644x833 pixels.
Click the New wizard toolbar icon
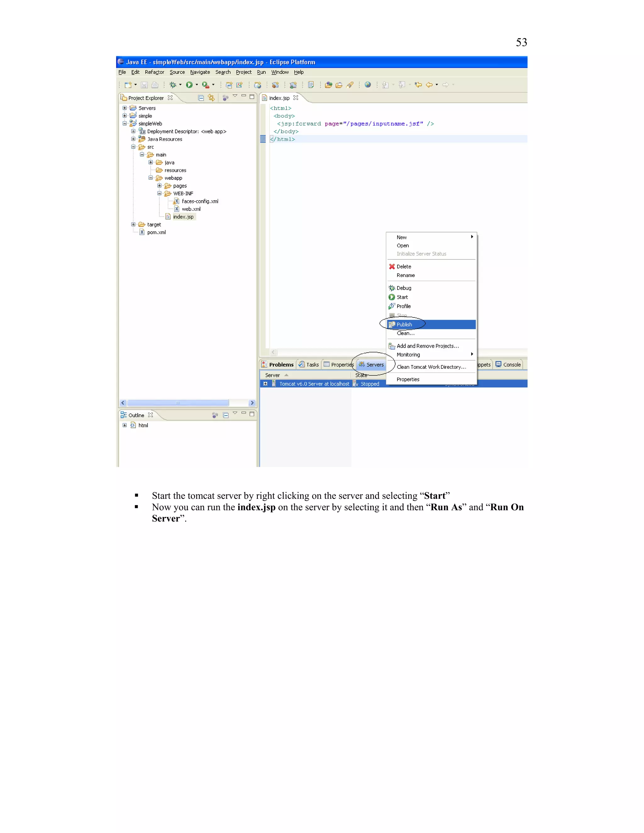[x=128, y=85]
